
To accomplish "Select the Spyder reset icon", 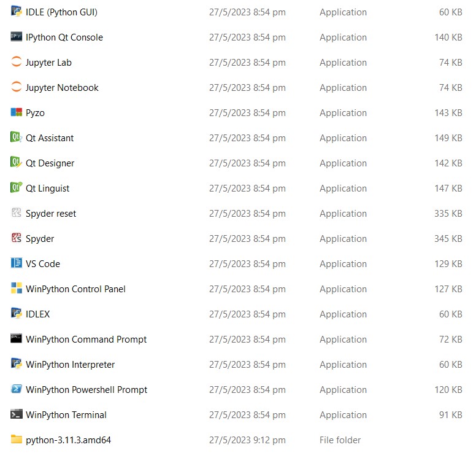I will click(x=17, y=213).
